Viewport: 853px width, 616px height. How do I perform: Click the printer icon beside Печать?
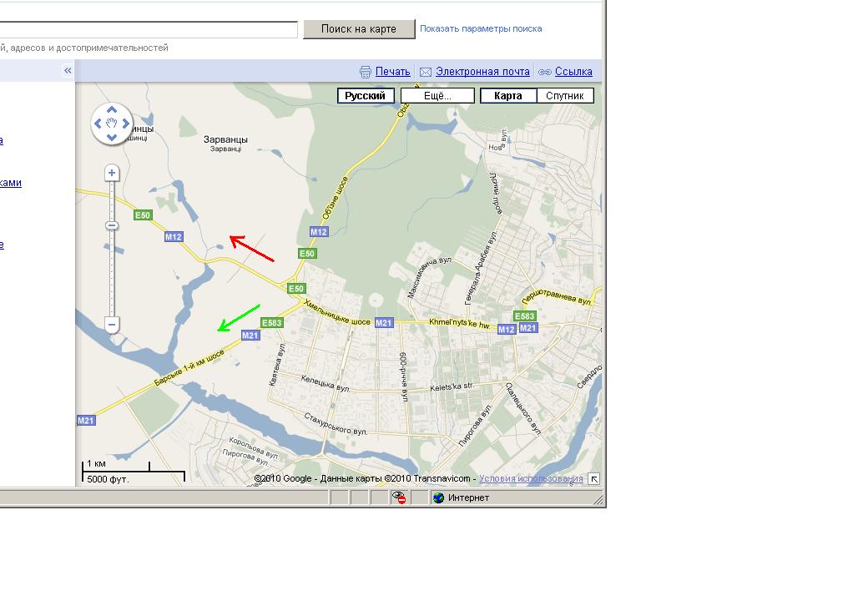(x=365, y=72)
